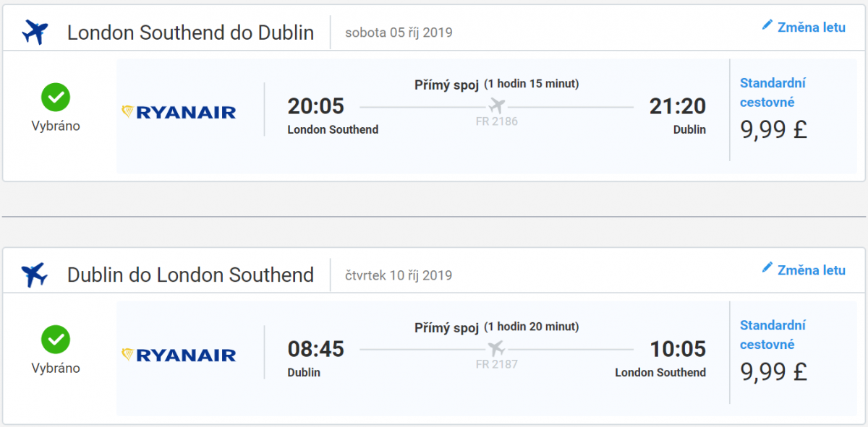This screenshot has height=427, width=868.
Task: Open Změna letu for the Dublin departure
Action: tap(811, 270)
